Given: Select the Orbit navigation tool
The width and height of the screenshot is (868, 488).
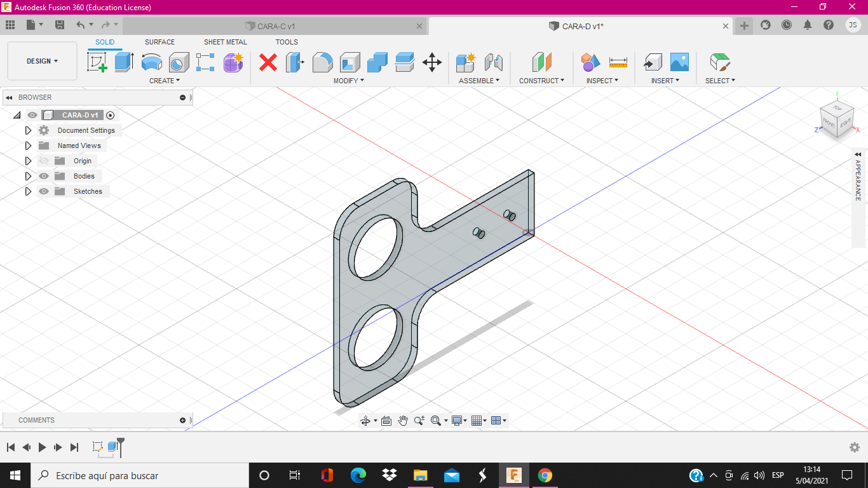Looking at the screenshot, I should coord(365,421).
